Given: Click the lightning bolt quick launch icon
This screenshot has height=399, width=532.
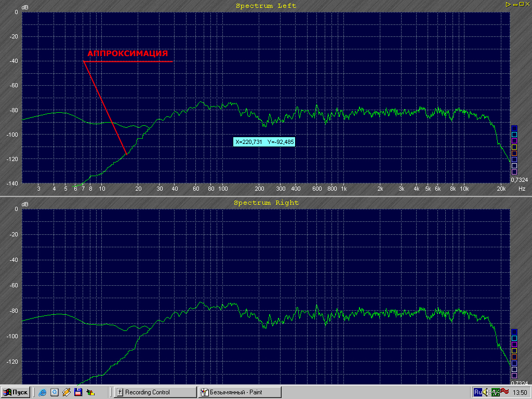Looking at the screenshot, I should [x=66, y=392].
